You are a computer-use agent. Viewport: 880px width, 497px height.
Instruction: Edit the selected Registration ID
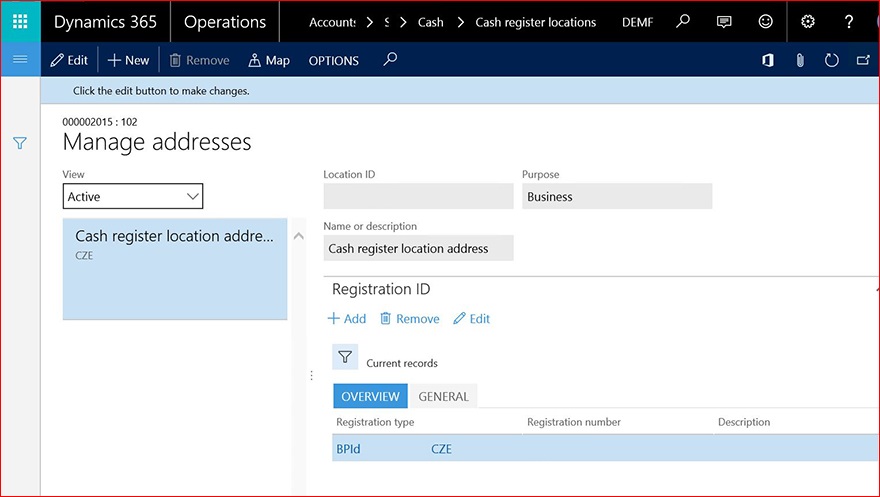[x=472, y=319]
